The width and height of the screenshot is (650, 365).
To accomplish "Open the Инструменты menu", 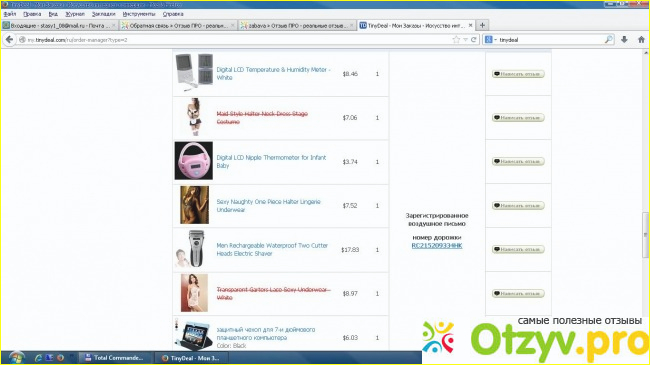I will pyautogui.click(x=139, y=14).
